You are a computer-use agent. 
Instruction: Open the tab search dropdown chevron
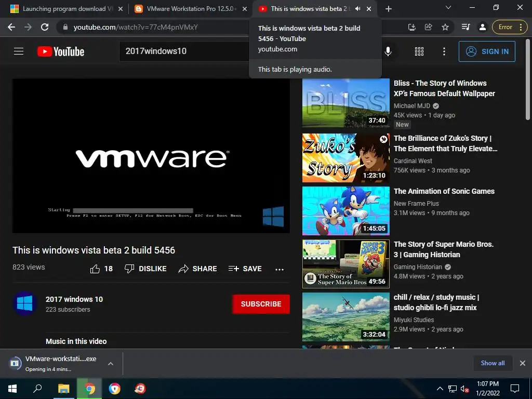pos(448,7)
